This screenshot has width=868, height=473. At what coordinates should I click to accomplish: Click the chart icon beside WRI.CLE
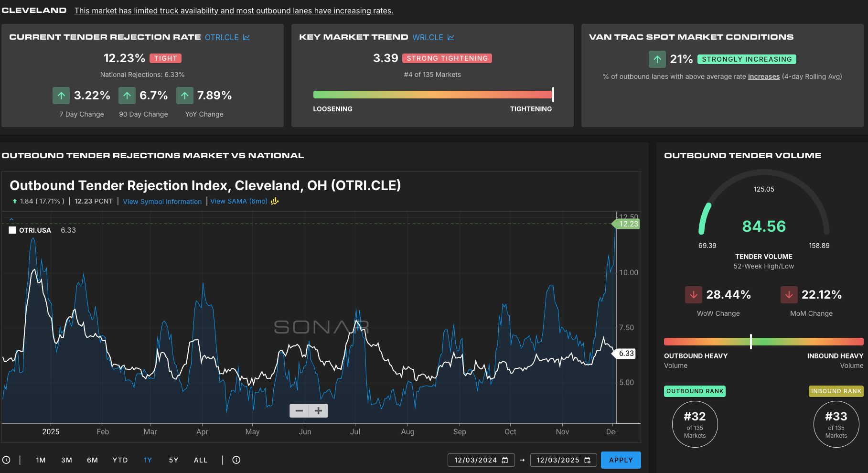pos(451,37)
